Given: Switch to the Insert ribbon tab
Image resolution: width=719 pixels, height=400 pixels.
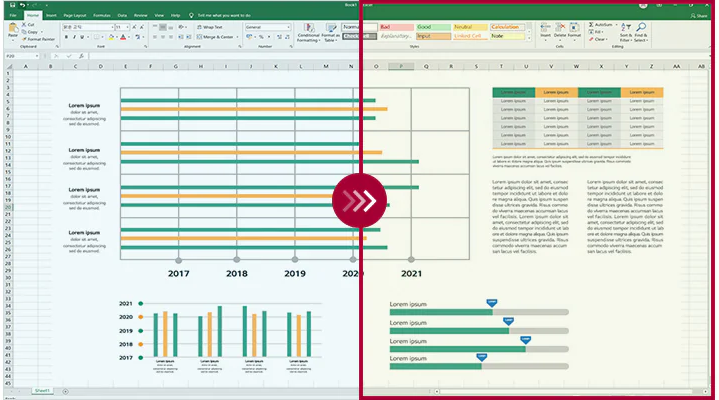Looking at the screenshot, I should click(51, 16).
